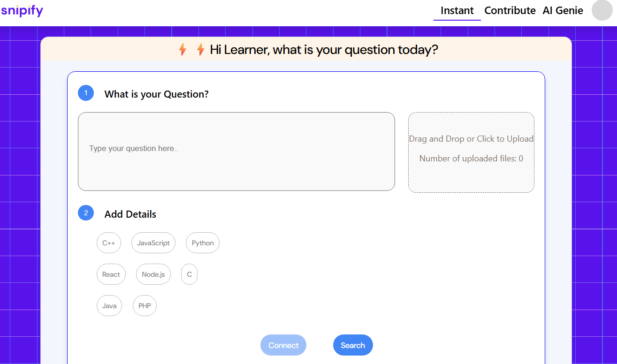This screenshot has height=364, width=617.
Task: Click the step 2 number badge
Action: pyautogui.click(x=86, y=213)
